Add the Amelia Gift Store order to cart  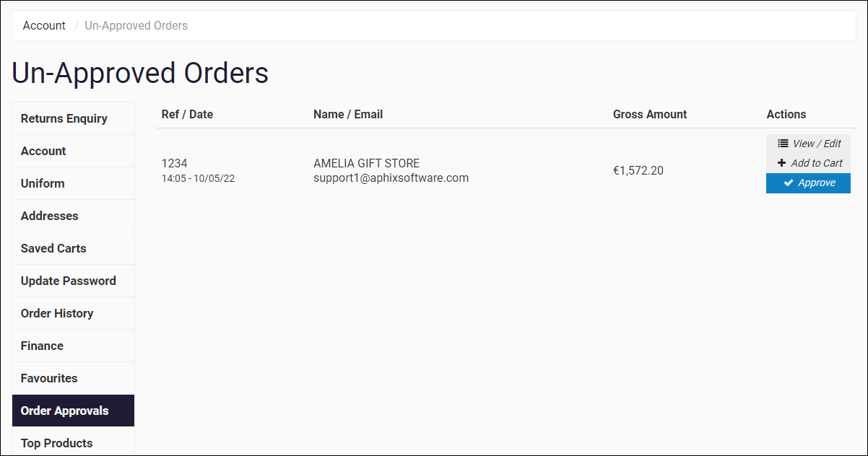point(809,163)
